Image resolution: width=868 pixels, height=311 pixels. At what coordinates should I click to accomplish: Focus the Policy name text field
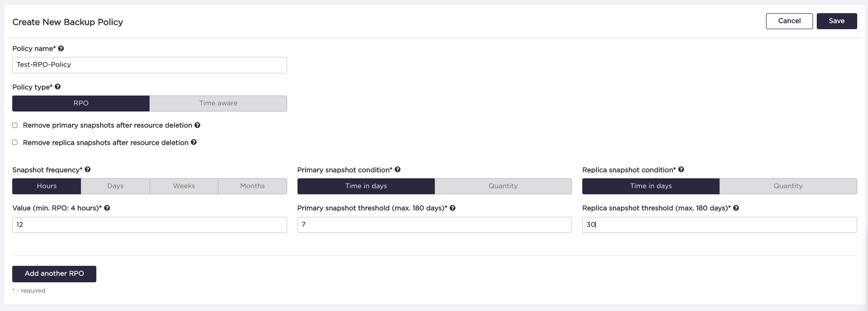(x=149, y=65)
